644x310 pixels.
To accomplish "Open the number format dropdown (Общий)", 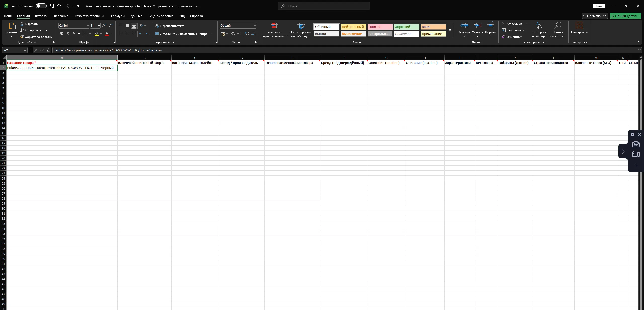I will pyautogui.click(x=254, y=26).
